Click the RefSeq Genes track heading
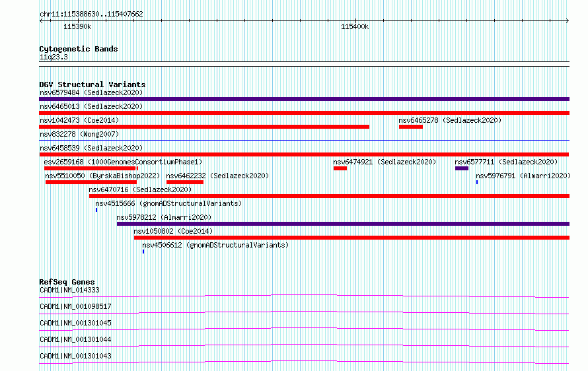The height and width of the screenshot is (371, 588). point(67,282)
